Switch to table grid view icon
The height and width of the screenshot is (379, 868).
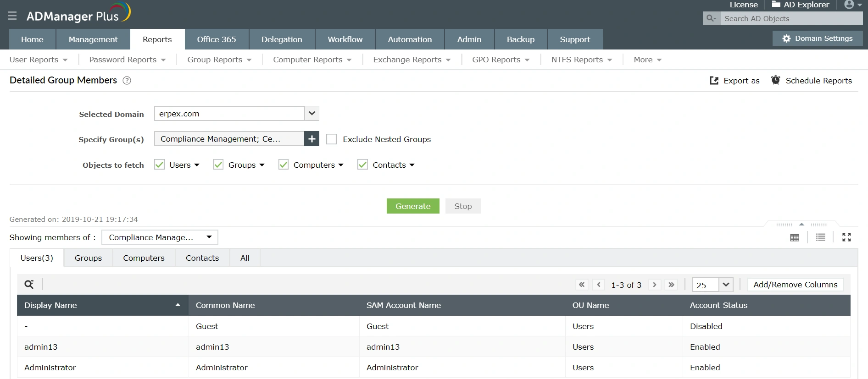coord(795,237)
